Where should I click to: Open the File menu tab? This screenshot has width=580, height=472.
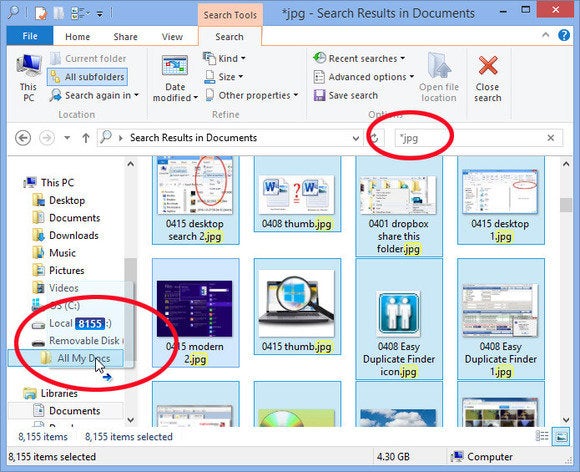[30, 36]
